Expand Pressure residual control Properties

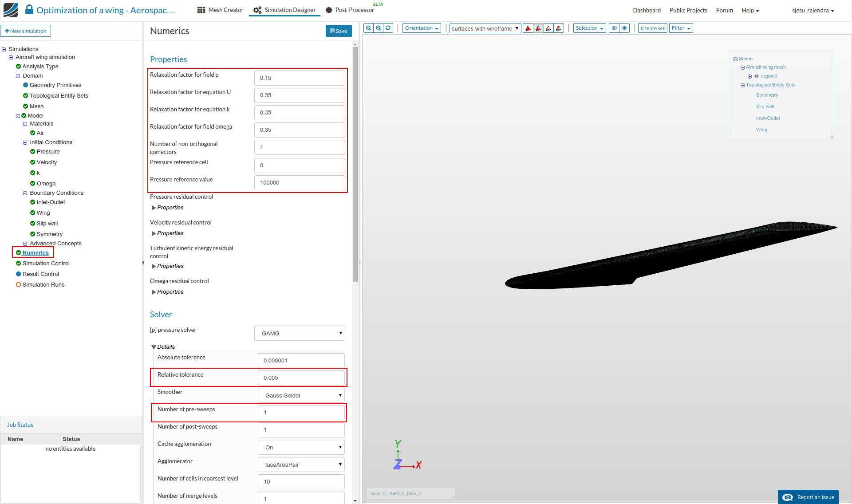[154, 208]
